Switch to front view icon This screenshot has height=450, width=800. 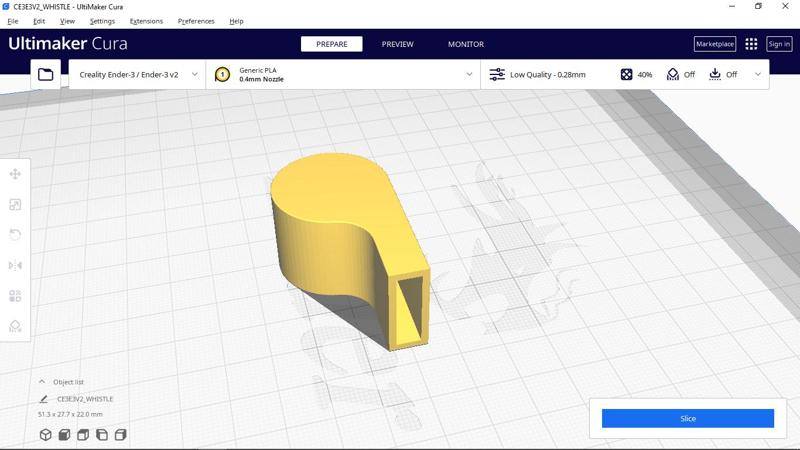64,435
